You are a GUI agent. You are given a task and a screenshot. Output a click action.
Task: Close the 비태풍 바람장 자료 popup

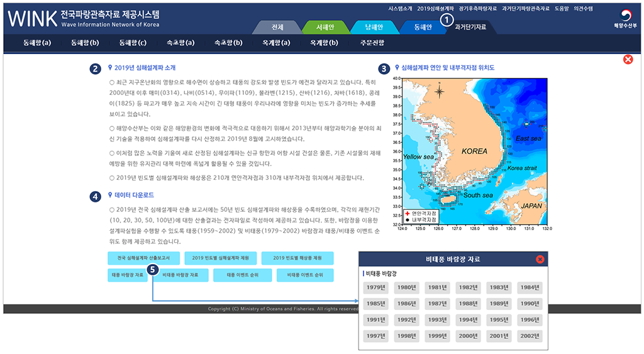pyautogui.click(x=540, y=259)
